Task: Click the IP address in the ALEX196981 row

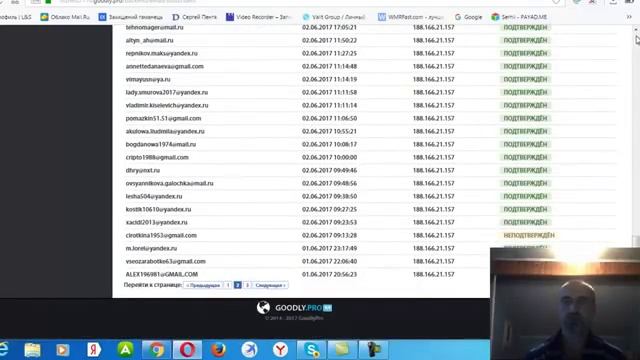Action: (x=433, y=274)
